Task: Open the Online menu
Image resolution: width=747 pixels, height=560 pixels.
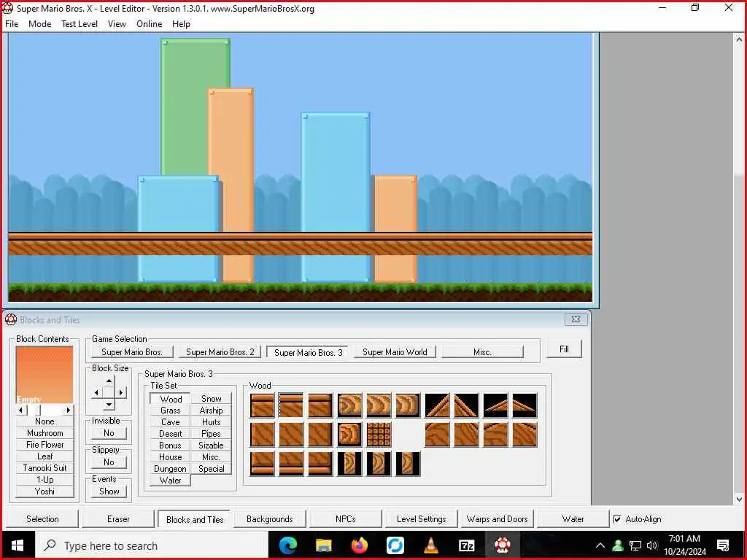Action: pyautogui.click(x=149, y=24)
